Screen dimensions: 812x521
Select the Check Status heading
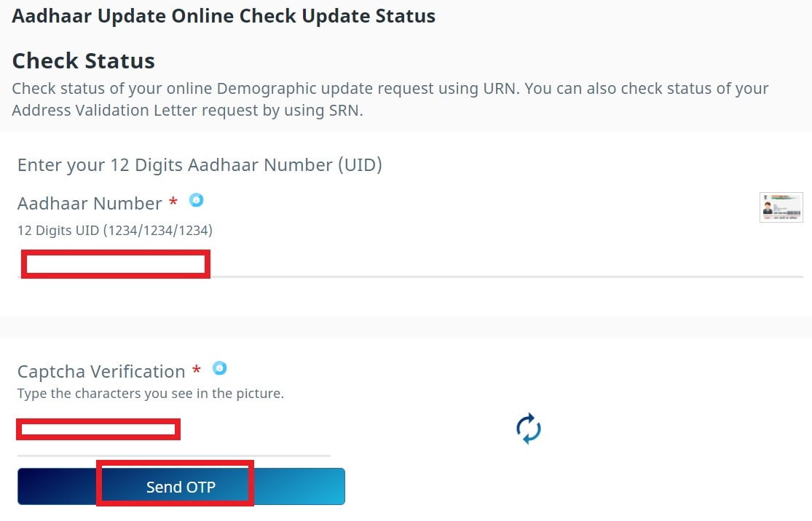click(83, 60)
